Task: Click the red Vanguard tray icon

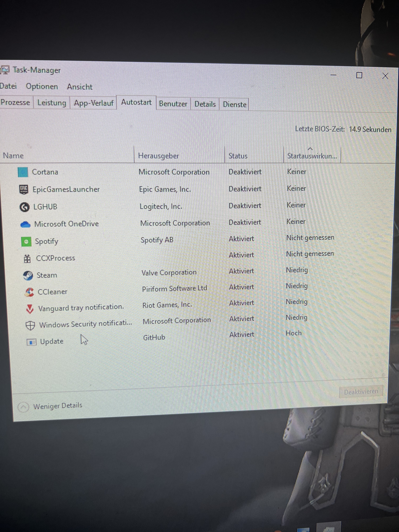Action: tap(30, 309)
